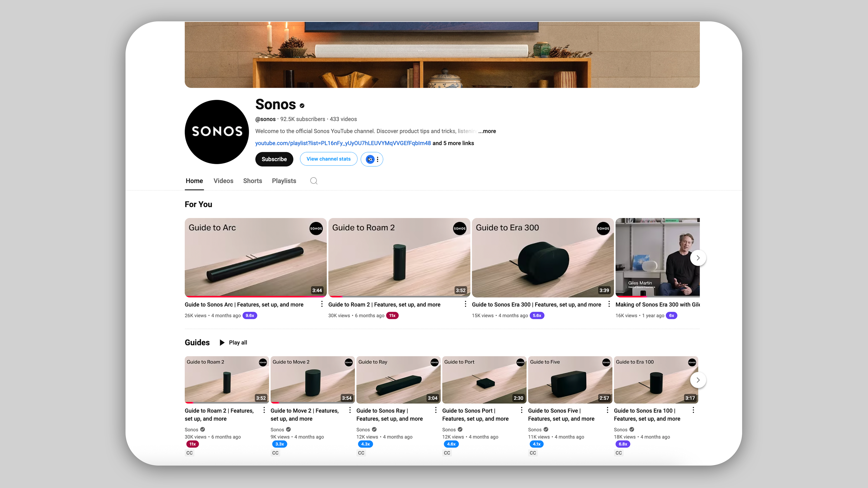The image size is (868, 488).
Task: Click the 9.6x outlier badge on Arc video
Action: (x=250, y=316)
